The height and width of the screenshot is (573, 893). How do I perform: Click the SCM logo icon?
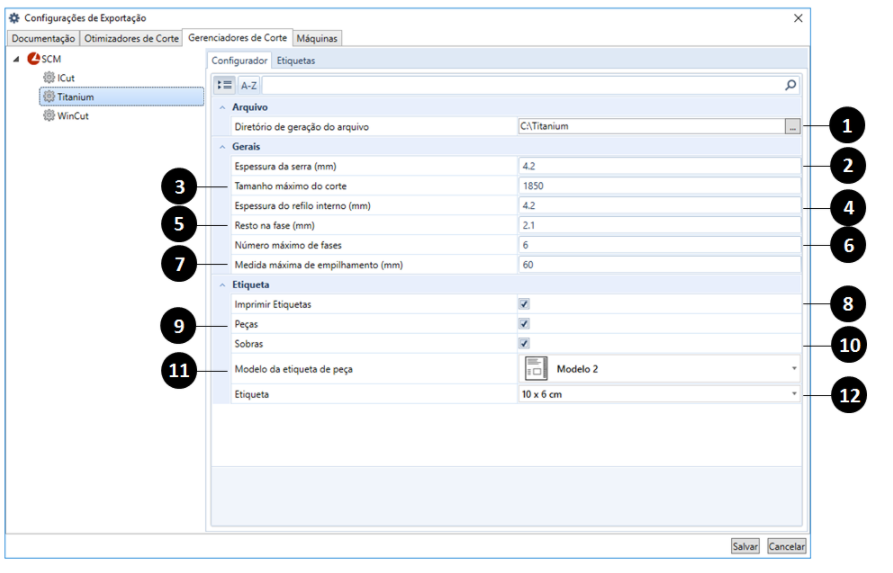pos(34,59)
